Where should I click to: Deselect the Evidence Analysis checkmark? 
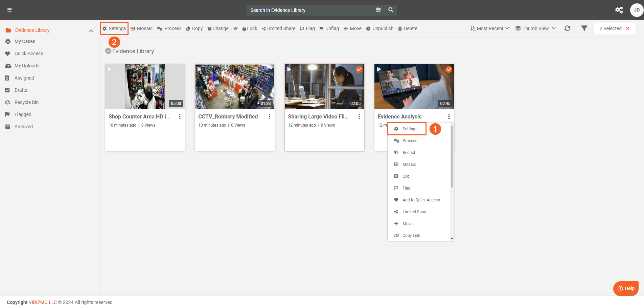click(448, 69)
